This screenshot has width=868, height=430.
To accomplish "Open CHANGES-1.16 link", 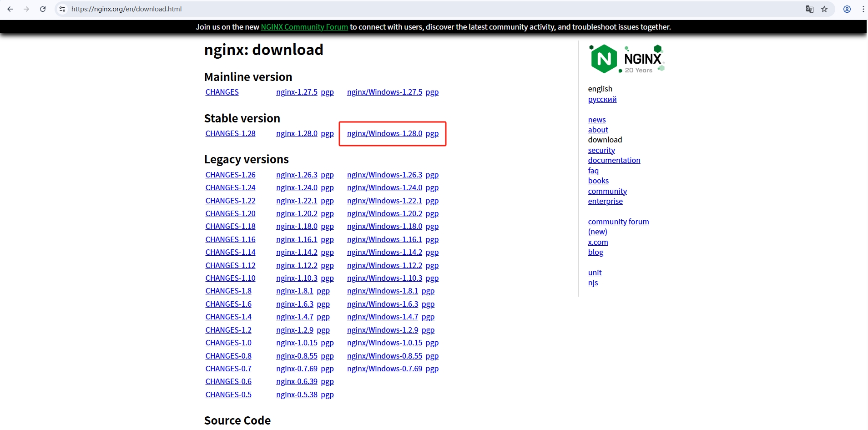I will click(230, 239).
